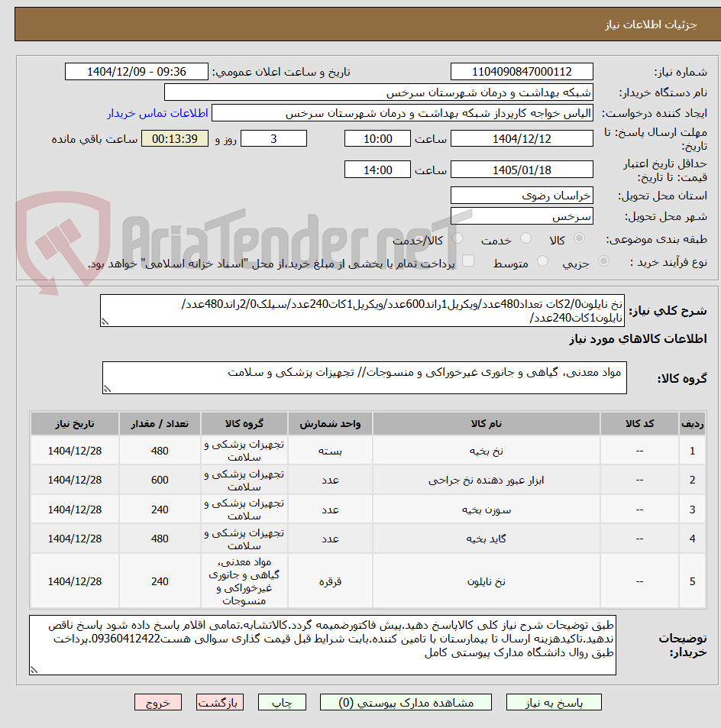Click the date 1404/12/28 in نخ نایلون row
The image size is (721, 728).
click(75, 581)
